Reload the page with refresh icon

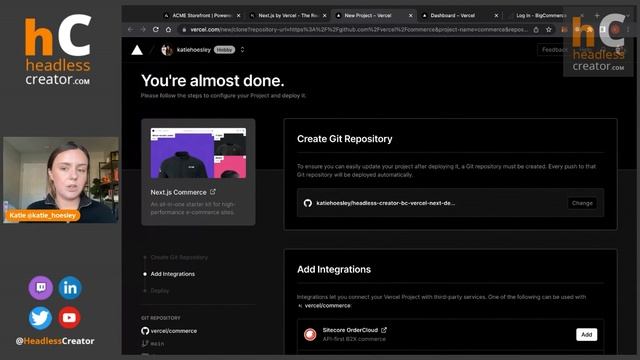click(x=156, y=29)
